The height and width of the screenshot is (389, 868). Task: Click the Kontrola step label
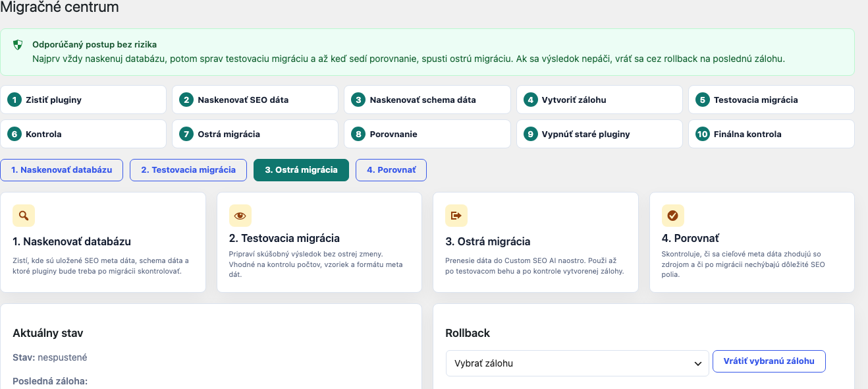coord(43,134)
